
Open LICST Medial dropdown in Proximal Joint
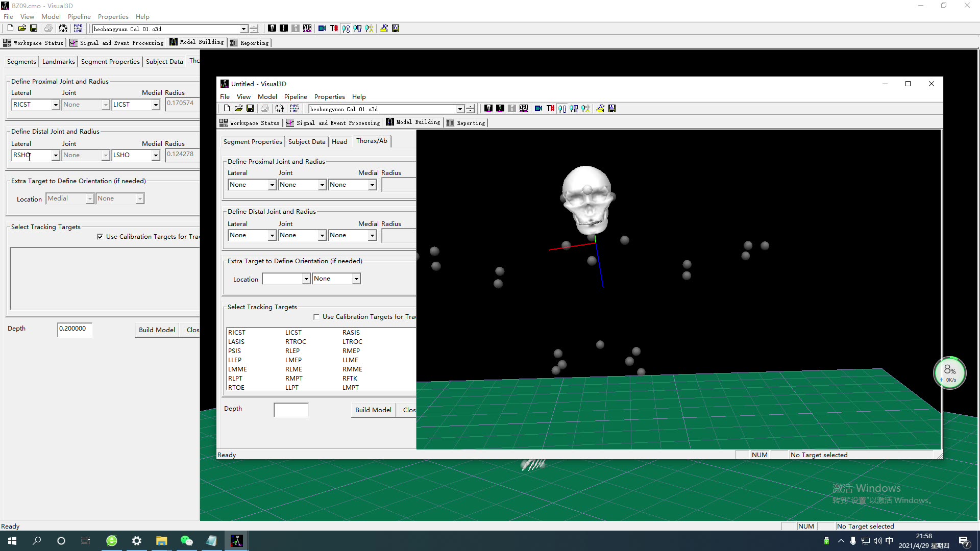156,105
